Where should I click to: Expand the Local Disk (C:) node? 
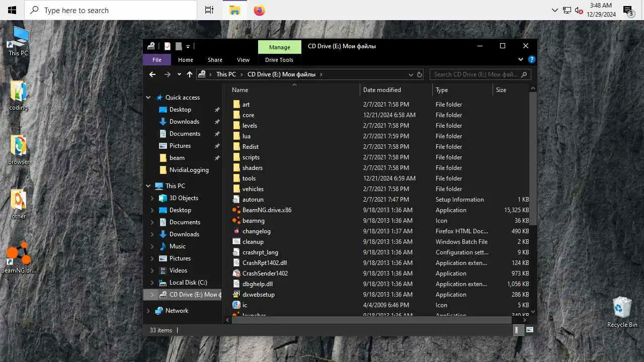coord(152,283)
